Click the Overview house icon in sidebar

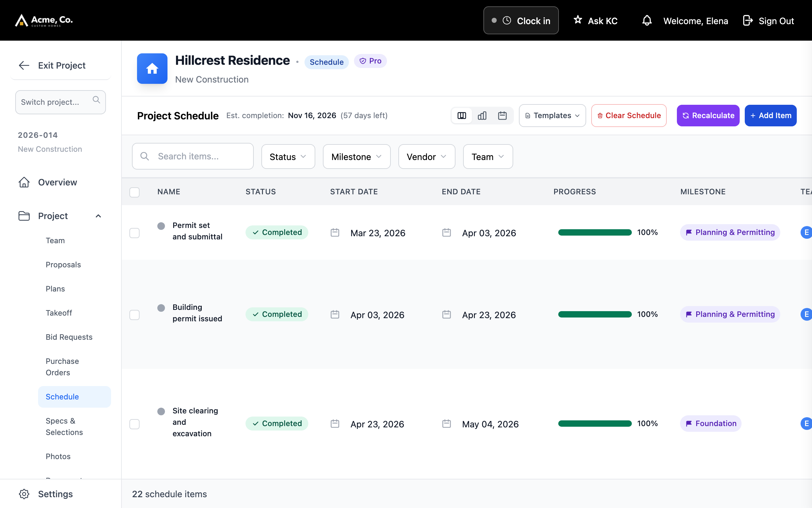pos(24,182)
